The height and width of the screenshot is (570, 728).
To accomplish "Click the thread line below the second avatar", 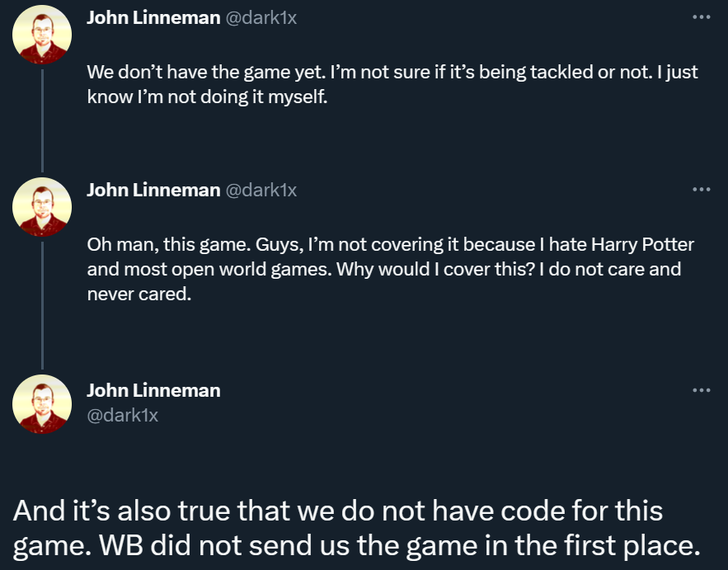I will (42, 305).
